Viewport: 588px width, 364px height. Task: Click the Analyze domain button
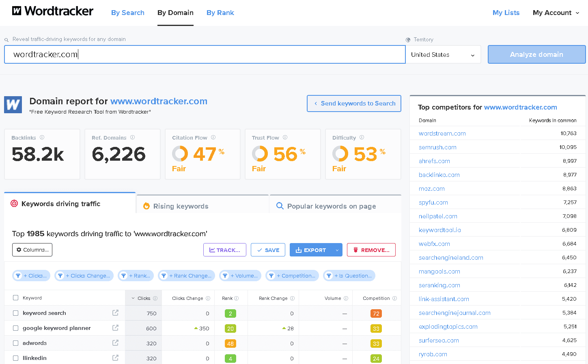[536, 54]
